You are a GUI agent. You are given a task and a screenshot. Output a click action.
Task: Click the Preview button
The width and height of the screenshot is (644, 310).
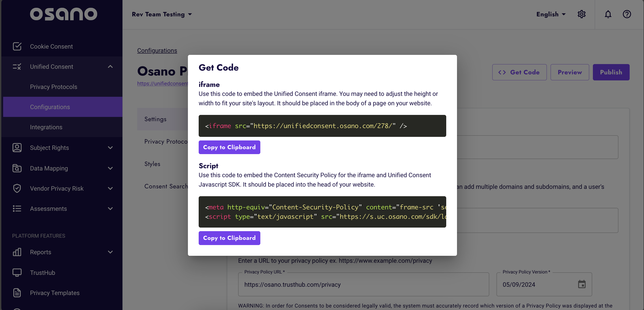click(x=570, y=72)
